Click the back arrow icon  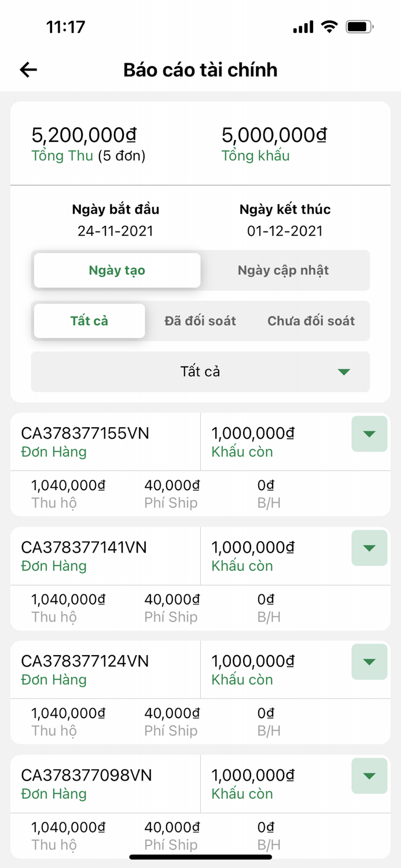[x=27, y=69]
